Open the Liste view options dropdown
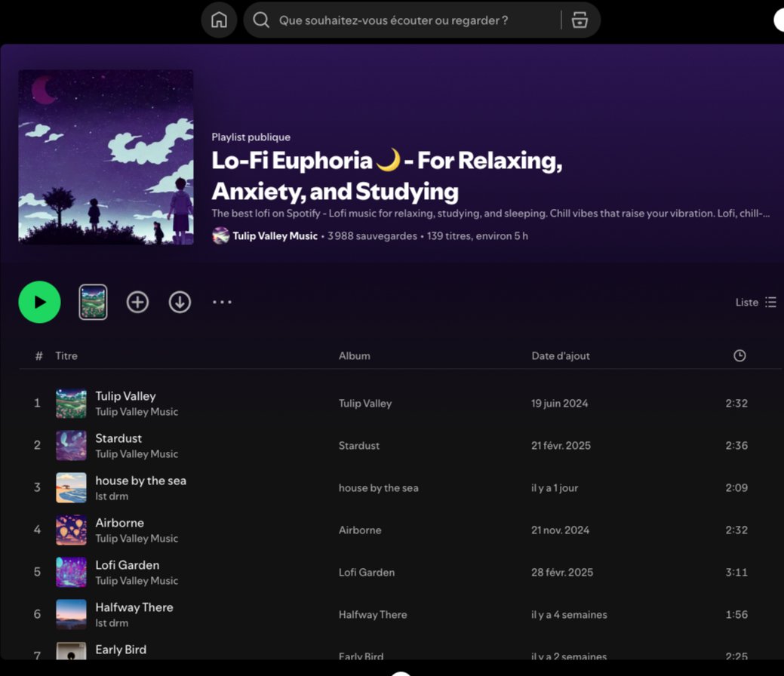The image size is (784, 676). click(x=755, y=302)
